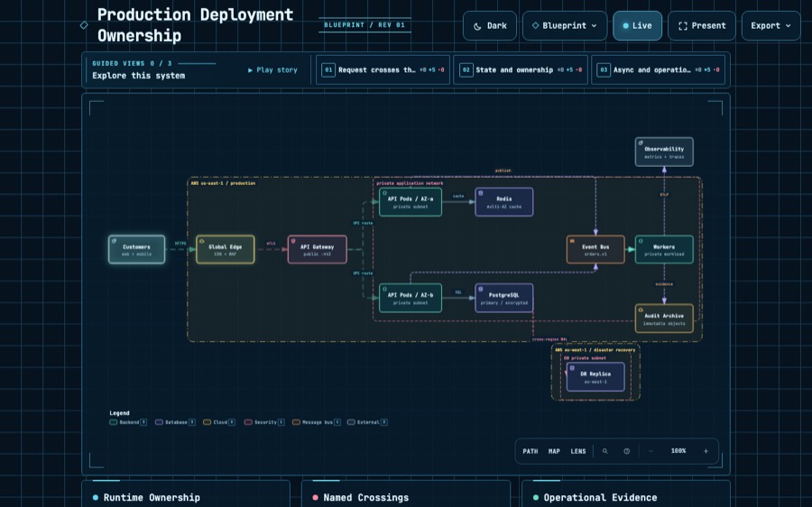This screenshot has height=507, width=812.
Task: Toggle the LENS view mode
Action: pos(578,451)
